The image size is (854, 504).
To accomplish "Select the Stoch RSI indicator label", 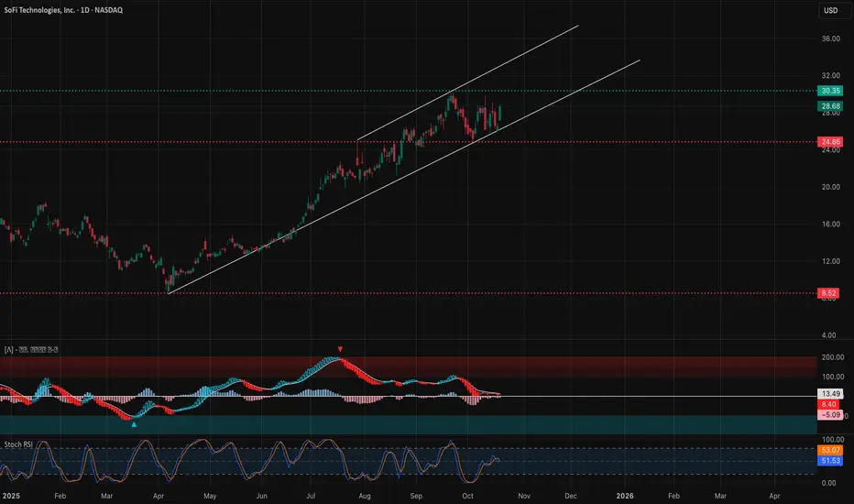I will 18,444.
